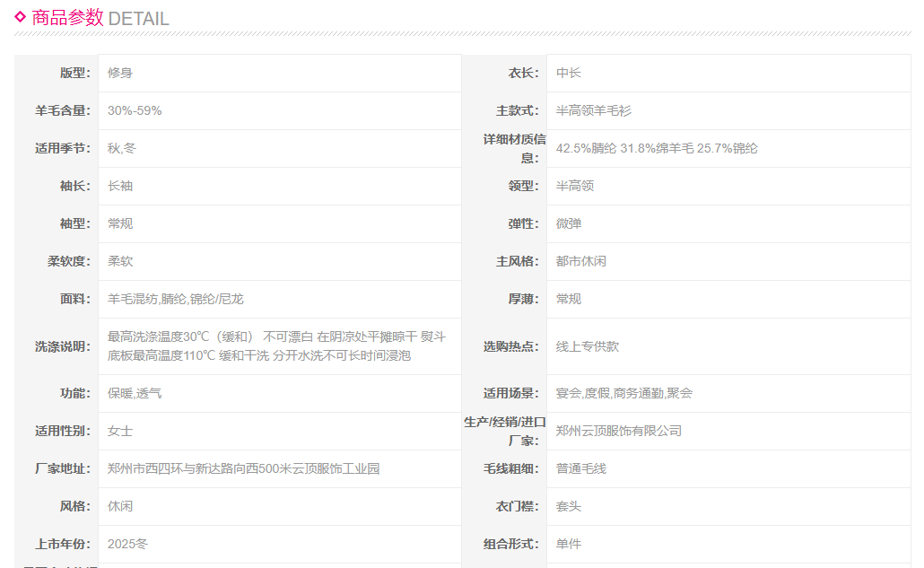Select the 修身 value in 版型 row
Screen dimensions: 924x568
(x=120, y=73)
